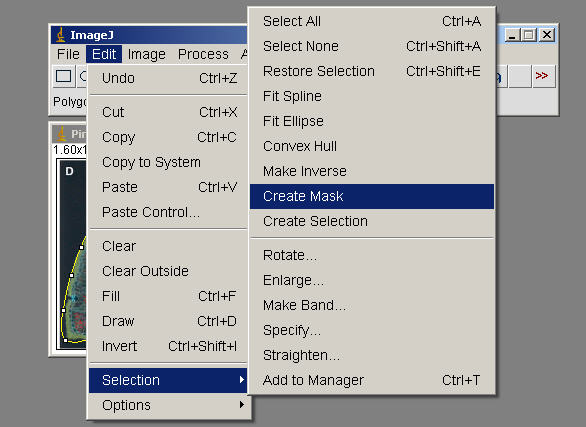Viewport: 586px width, 427px height.
Task: Click the blank toolbar slot beside the double-arrow
Action: pyautogui.click(x=519, y=76)
